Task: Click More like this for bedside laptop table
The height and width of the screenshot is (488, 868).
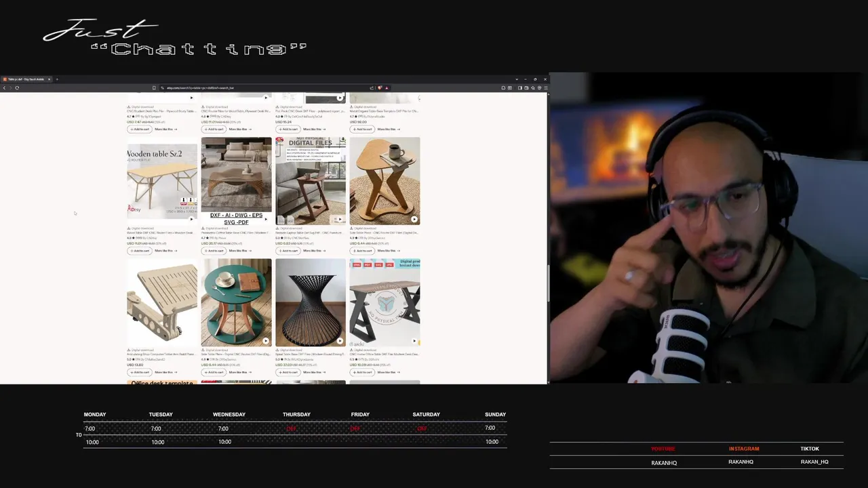Action: pos(315,251)
